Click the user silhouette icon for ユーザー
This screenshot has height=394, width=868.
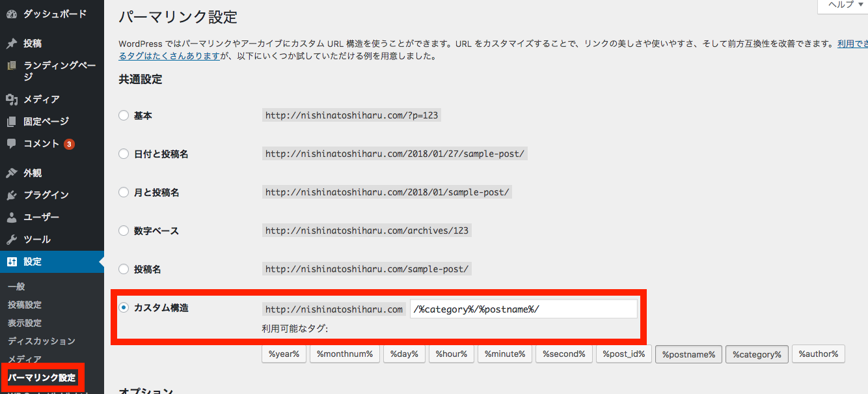12,218
